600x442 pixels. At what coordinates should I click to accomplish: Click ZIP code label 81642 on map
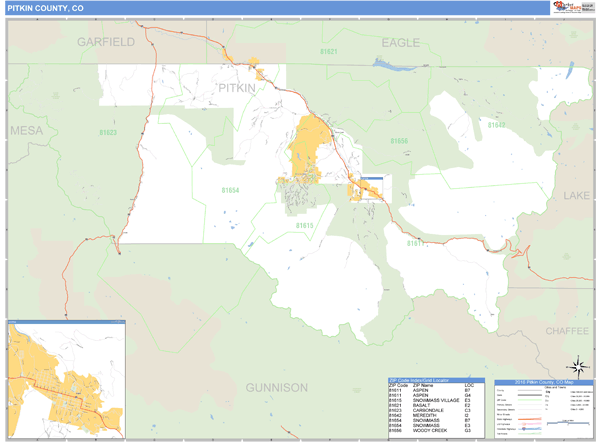[x=496, y=125]
